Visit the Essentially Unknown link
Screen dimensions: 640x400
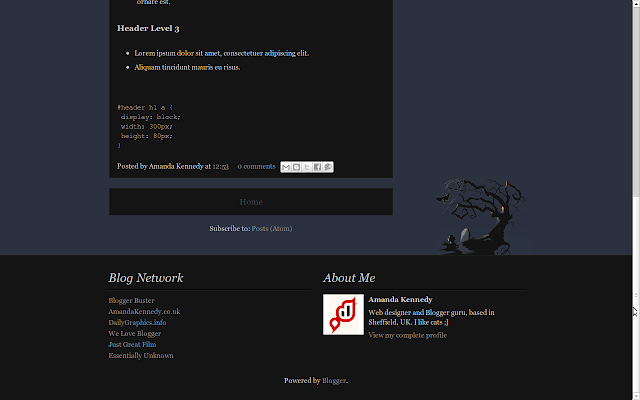coord(141,356)
